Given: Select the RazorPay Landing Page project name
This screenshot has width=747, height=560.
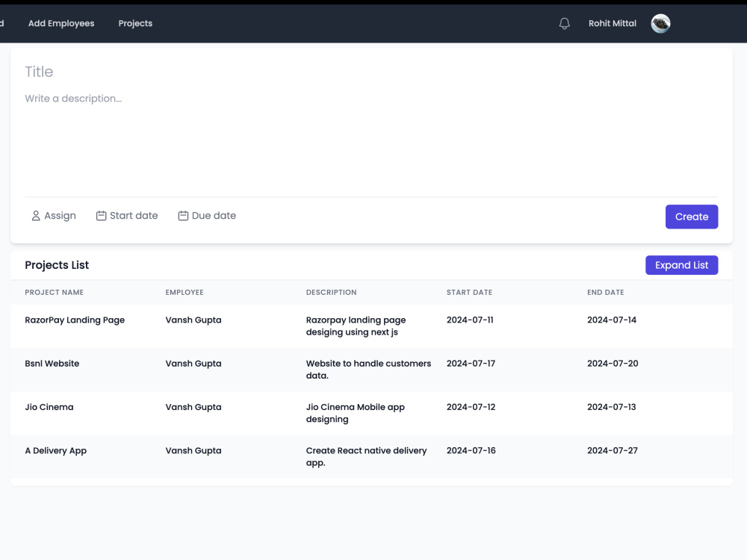Looking at the screenshot, I should pos(75,320).
